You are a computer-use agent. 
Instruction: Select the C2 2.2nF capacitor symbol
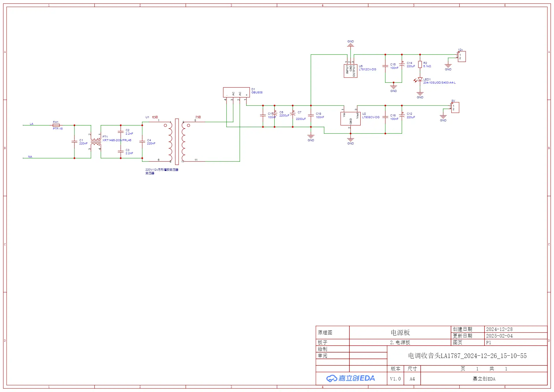pyautogui.click(x=121, y=132)
